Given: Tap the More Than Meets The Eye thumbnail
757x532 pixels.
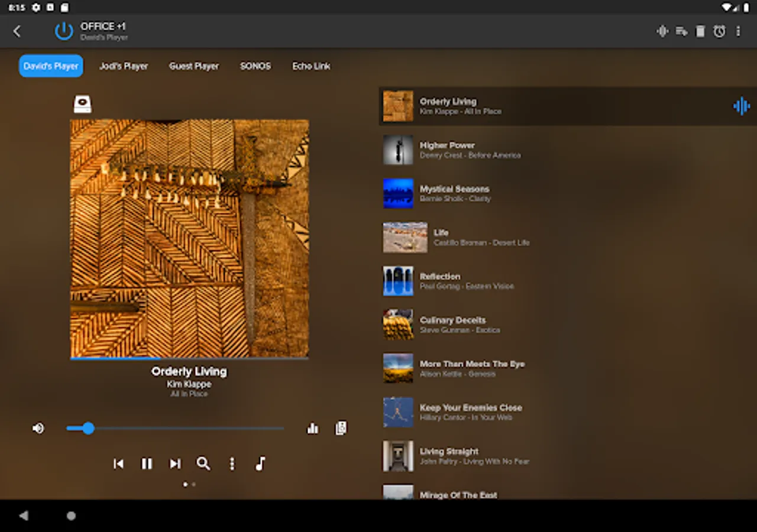Looking at the screenshot, I should coord(398,369).
